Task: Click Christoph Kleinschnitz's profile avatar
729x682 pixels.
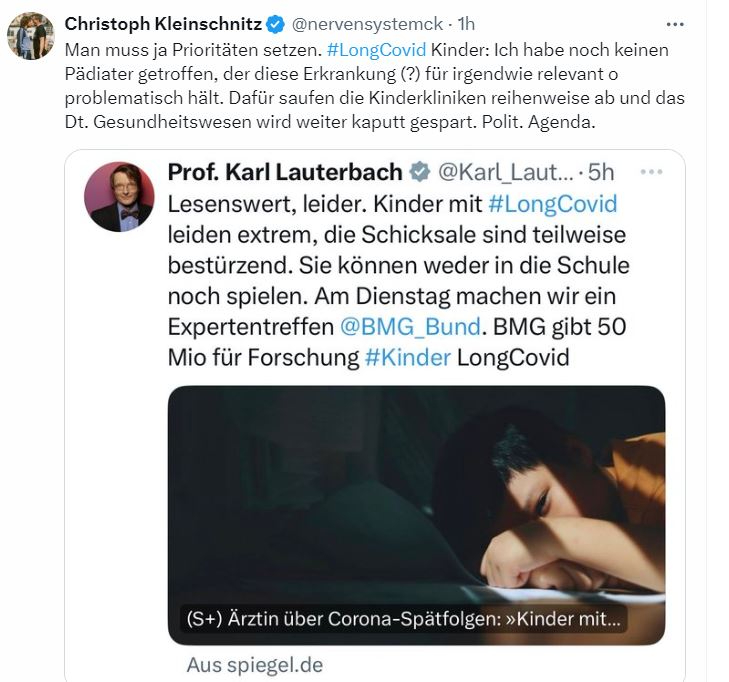Action: tap(30, 36)
